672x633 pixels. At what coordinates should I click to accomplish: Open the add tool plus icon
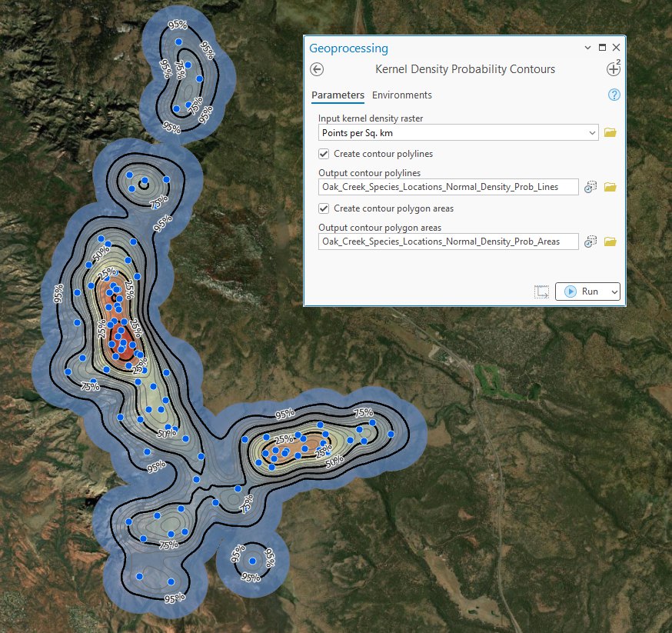(614, 69)
